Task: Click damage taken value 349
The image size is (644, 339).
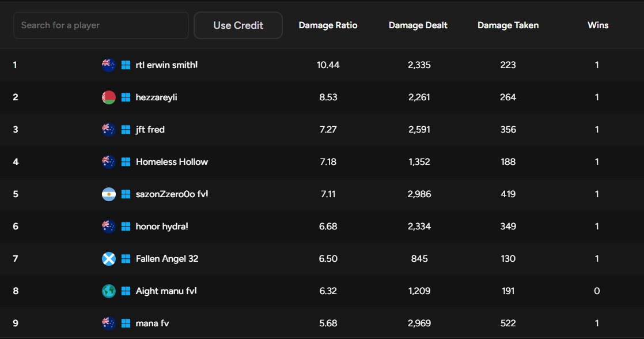Action: tap(508, 227)
